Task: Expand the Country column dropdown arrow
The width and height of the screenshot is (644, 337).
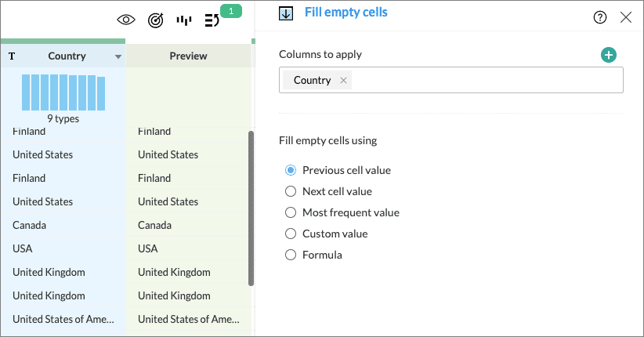Action: click(x=118, y=56)
